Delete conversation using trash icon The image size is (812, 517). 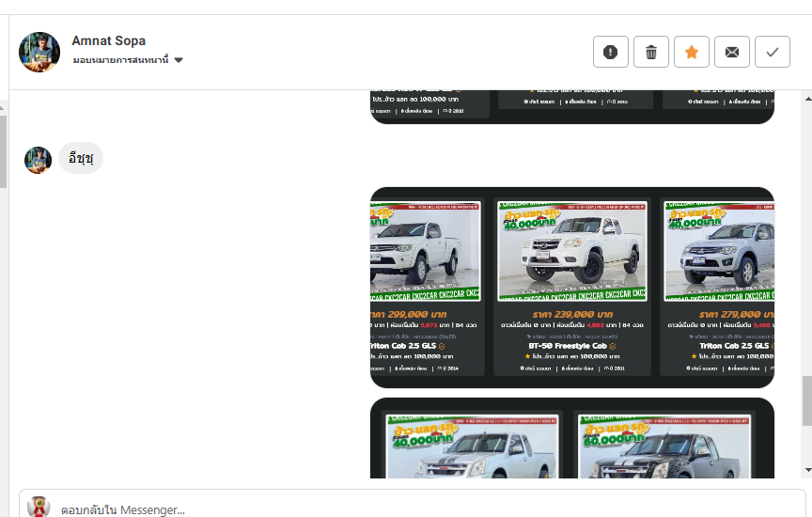651,52
